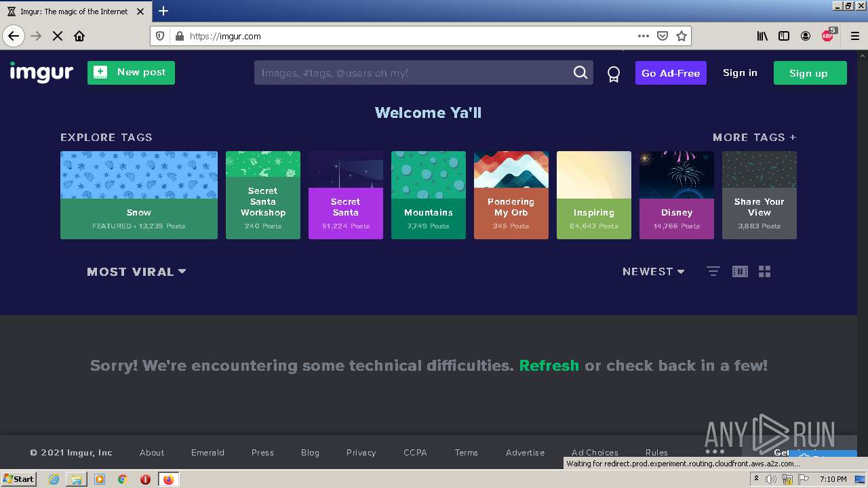
Task: Click the search magnifier icon
Action: 580,73
